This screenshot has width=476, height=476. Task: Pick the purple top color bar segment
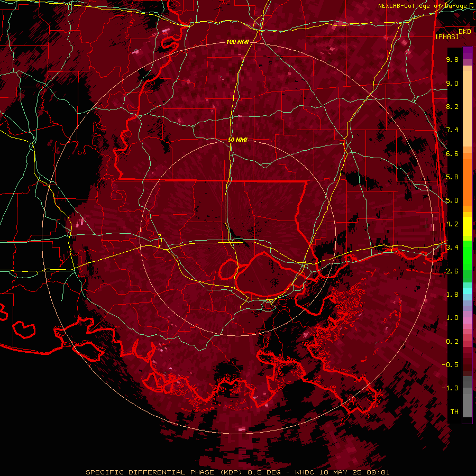tap(467, 53)
